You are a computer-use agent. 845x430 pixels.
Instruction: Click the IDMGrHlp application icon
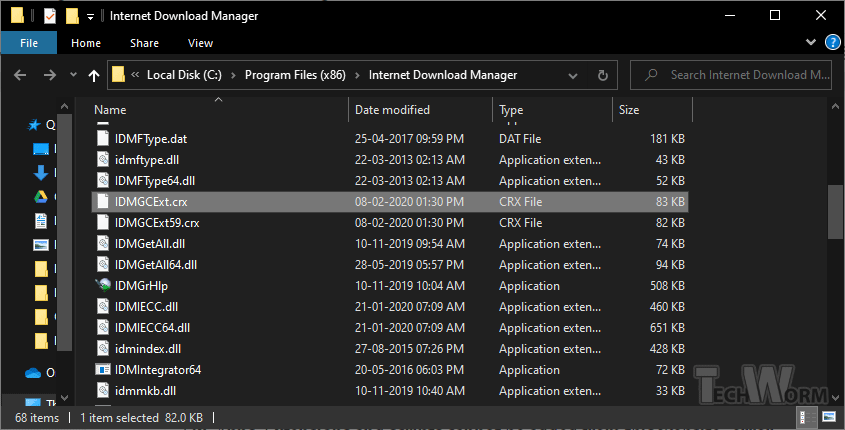pyautogui.click(x=103, y=285)
